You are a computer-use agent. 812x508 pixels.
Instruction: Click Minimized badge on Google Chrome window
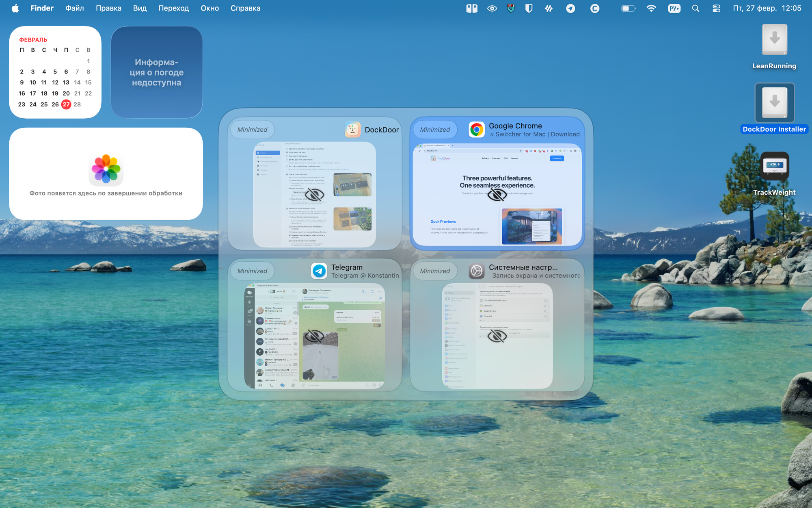(x=435, y=130)
